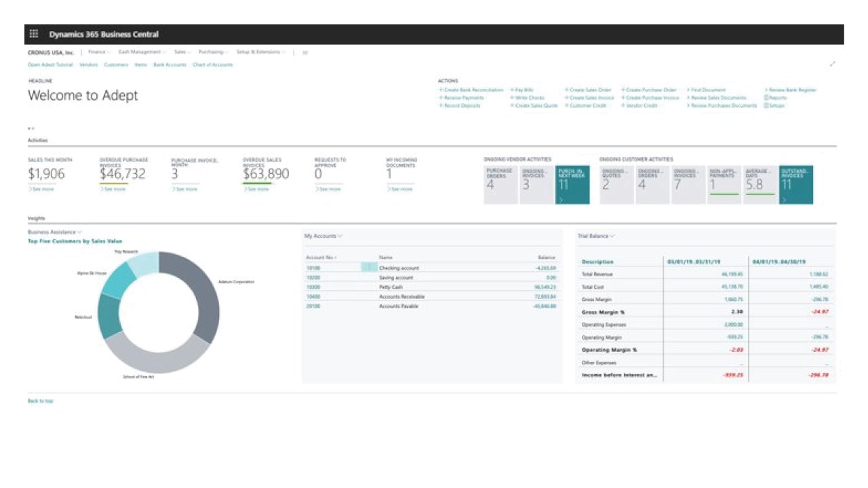Click Review Bank Register action
This screenshot has width=868, height=488.
click(x=791, y=90)
